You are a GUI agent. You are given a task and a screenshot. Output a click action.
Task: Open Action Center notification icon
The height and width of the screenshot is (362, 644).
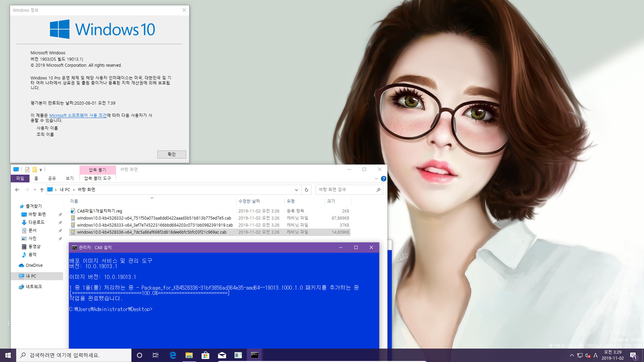point(633,355)
